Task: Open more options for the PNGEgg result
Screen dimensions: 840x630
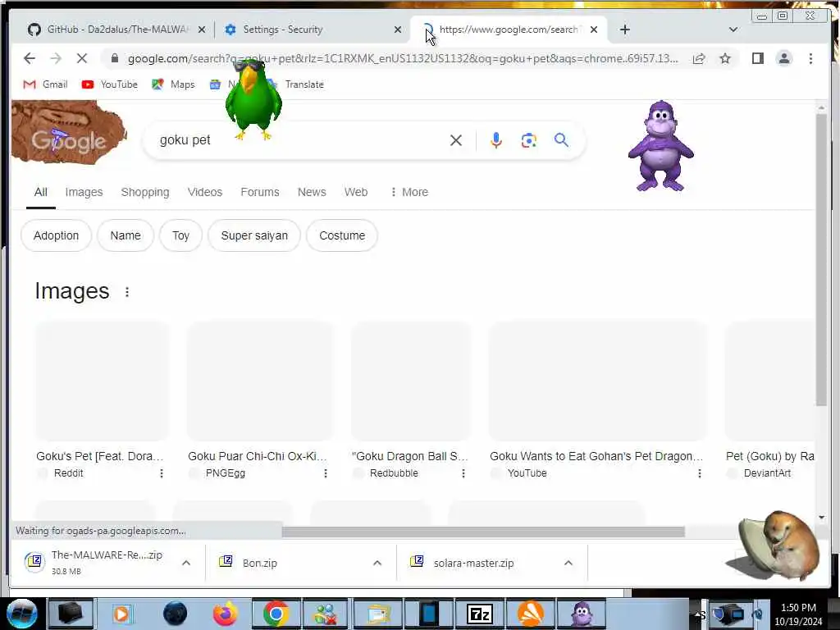Action: [325, 473]
